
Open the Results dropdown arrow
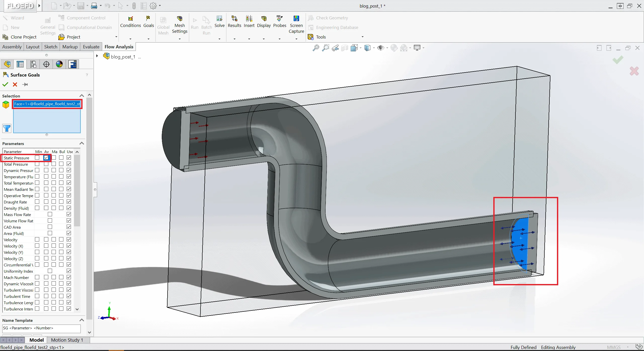(234, 39)
